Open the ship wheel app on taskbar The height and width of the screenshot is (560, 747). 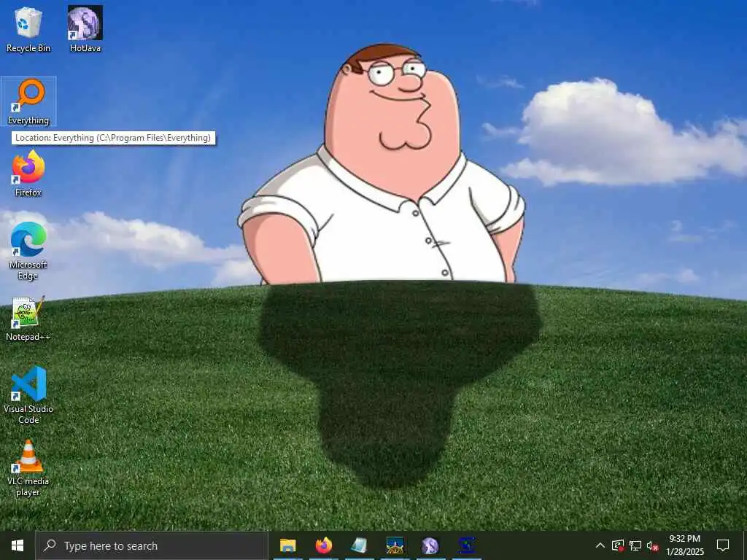click(x=395, y=545)
